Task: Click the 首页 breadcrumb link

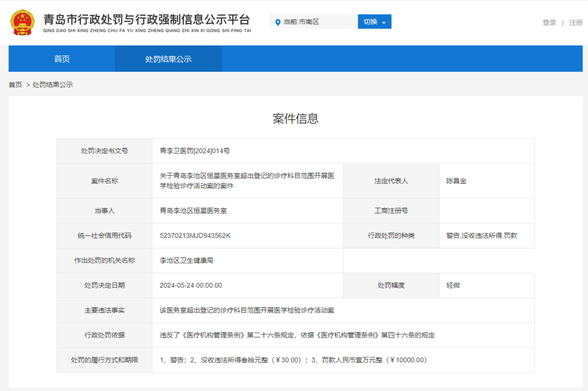Action: click(x=15, y=85)
